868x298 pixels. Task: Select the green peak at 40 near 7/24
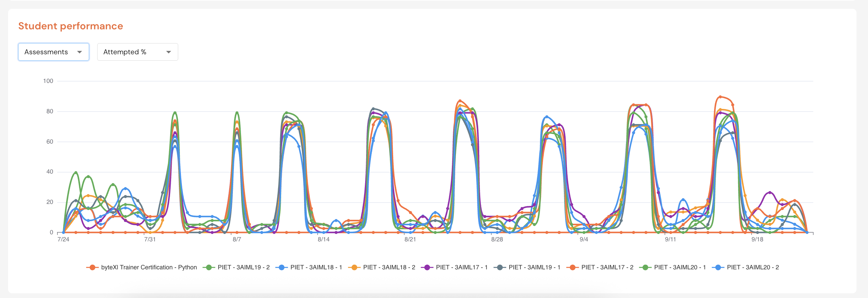pos(76,173)
